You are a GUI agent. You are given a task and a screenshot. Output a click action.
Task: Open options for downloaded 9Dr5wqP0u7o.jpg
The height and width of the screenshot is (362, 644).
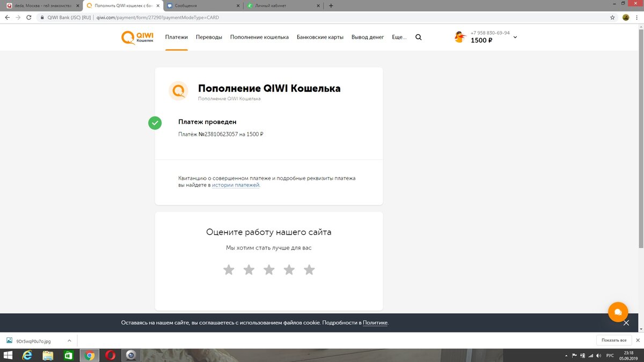pyautogui.click(x=69, y=341)
